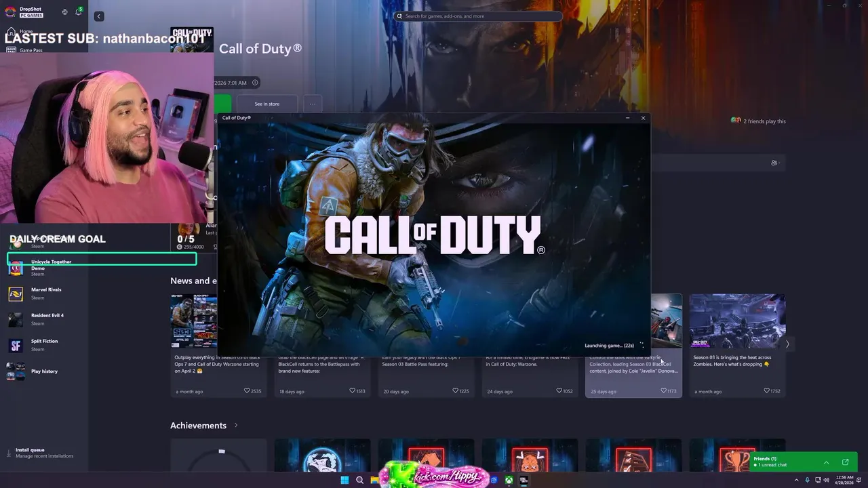Open the three-dots more options button
Screen dimensions: 868x488
[313, 104]
